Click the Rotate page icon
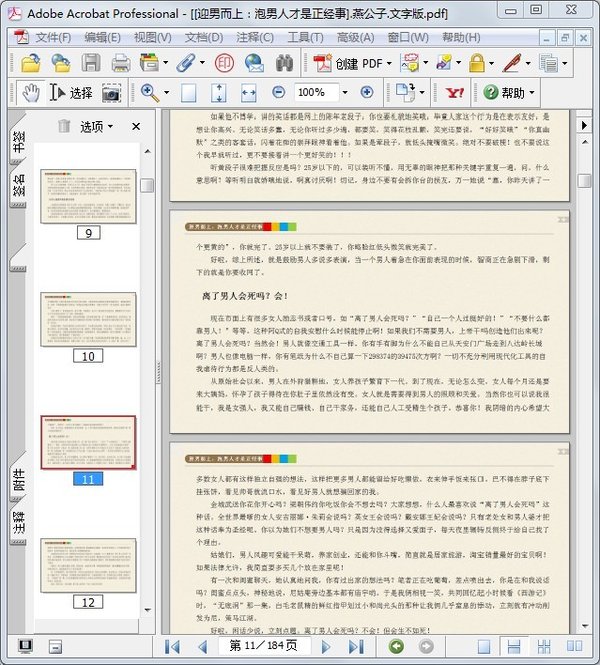600x665 pixels. (405, 92)
